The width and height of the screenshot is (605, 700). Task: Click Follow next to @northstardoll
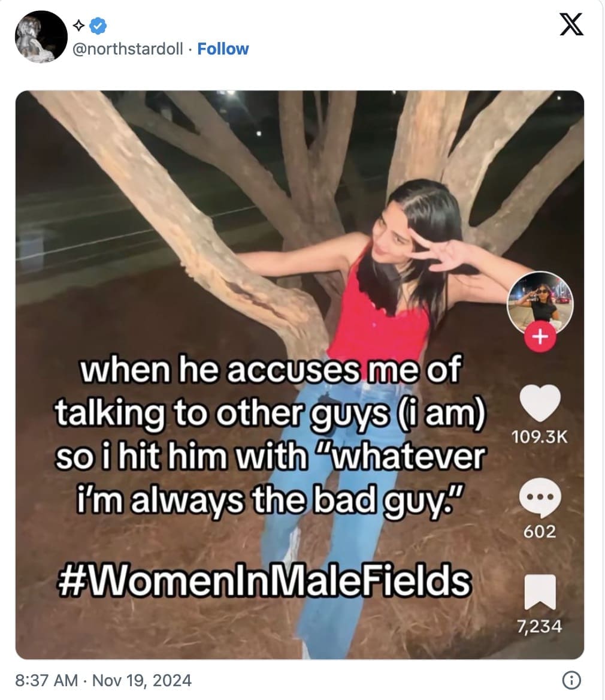pyautogui.click(x=223, y=49)
